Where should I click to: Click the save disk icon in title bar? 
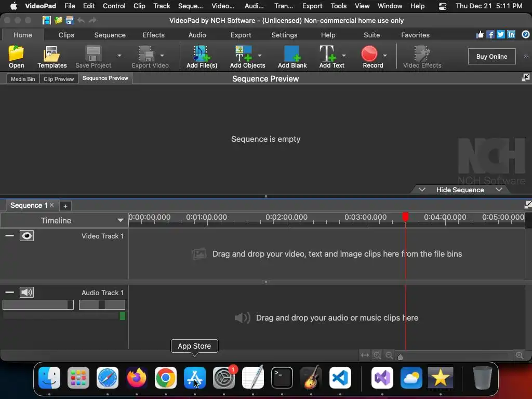(x=70, y=20)
